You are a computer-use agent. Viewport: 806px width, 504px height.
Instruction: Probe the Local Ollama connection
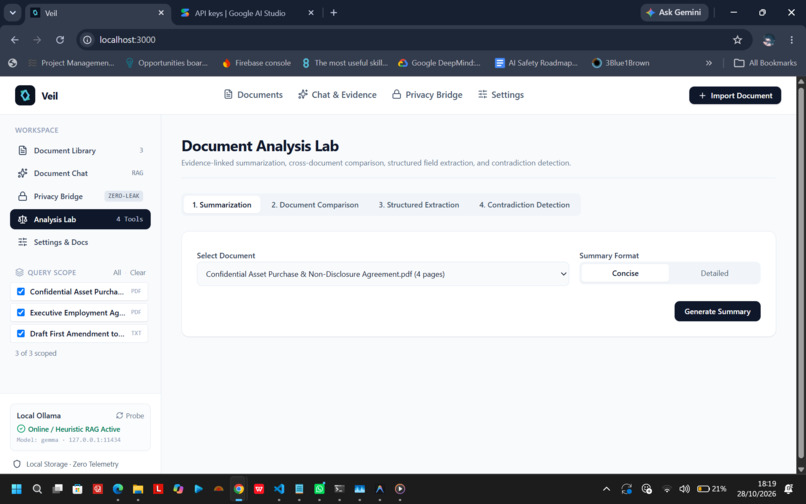pos(130,416)
